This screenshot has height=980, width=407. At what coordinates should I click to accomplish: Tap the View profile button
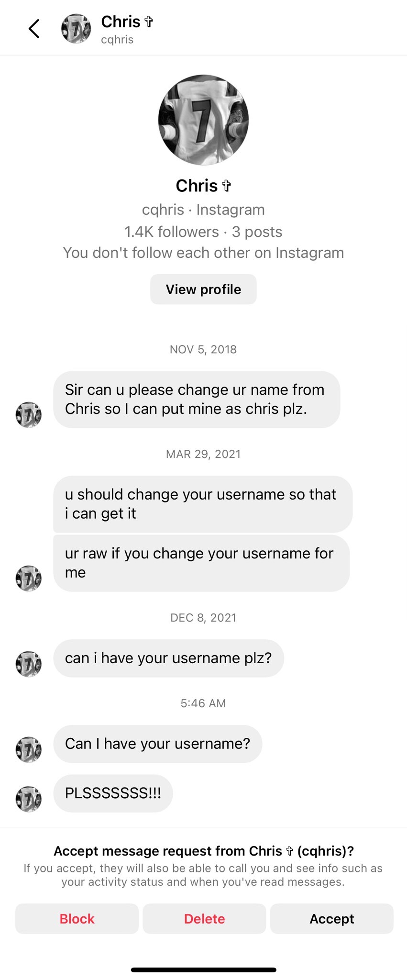[203, 289]
